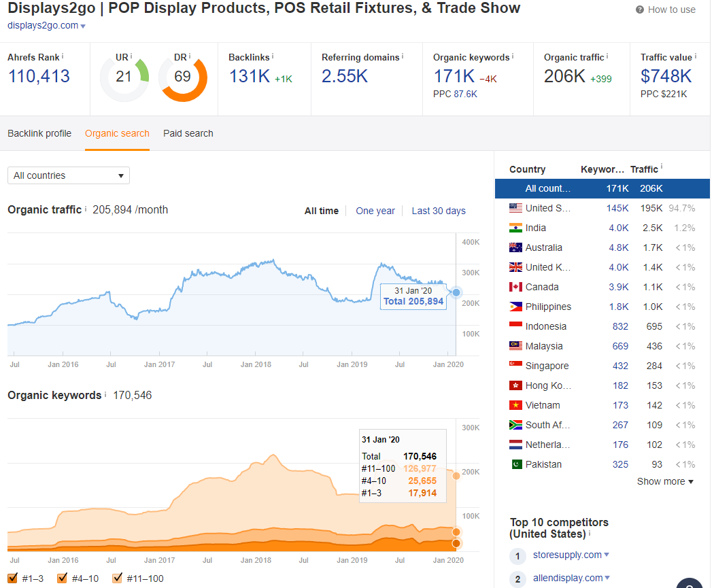Select the Organic search tab
714x588 pixels.
tap(117, 133)
